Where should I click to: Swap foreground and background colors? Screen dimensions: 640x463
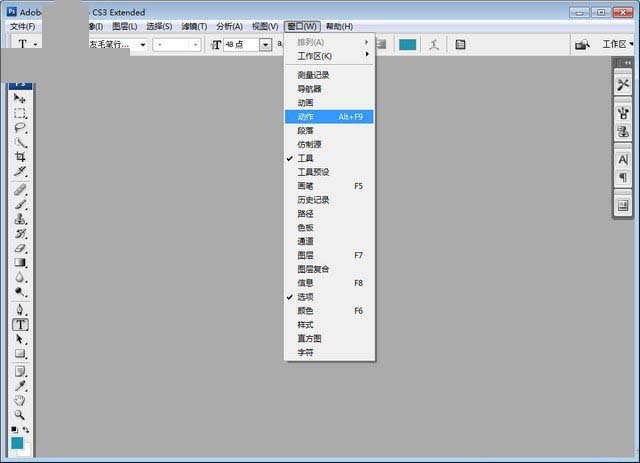click(x=26, y=430)
